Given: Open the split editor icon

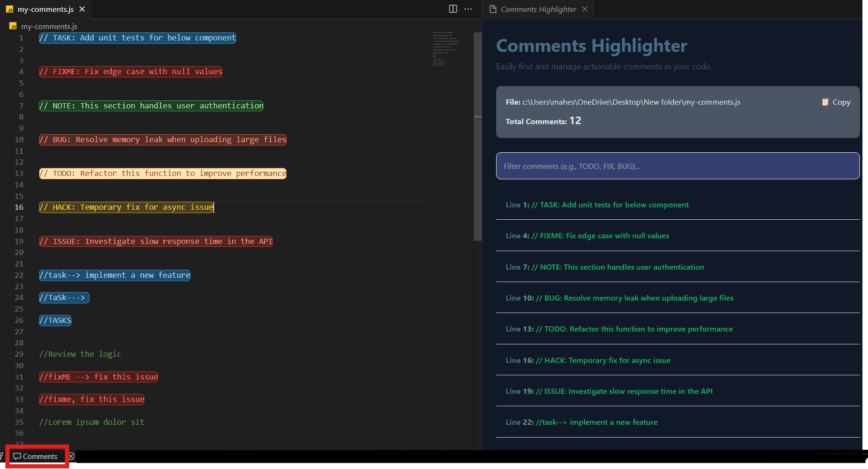Looking at the screenshot, I should coord(451,9).
